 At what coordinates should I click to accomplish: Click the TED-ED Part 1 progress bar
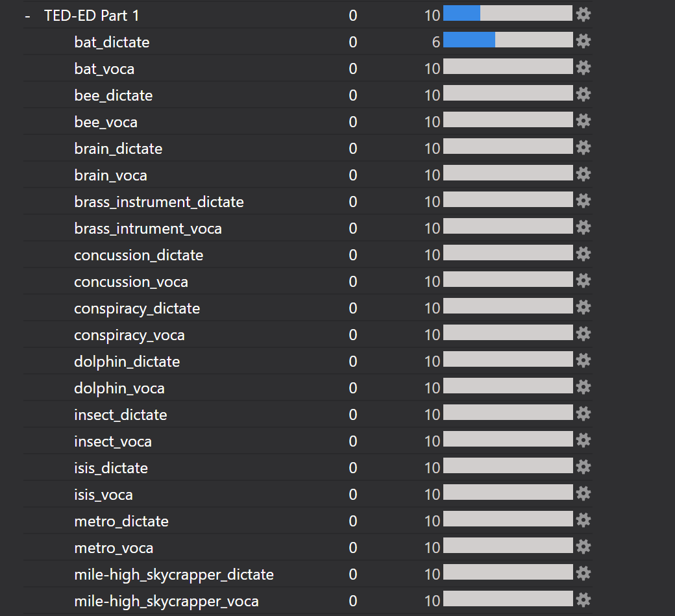coord(508,14)
